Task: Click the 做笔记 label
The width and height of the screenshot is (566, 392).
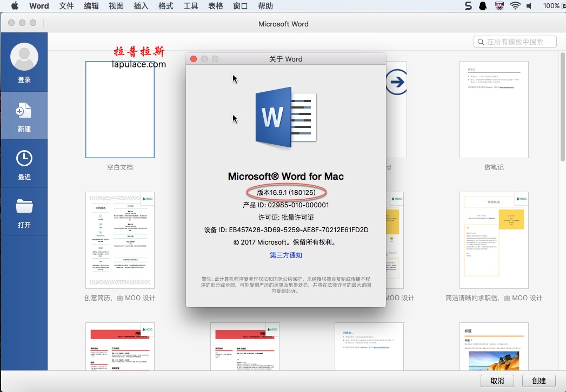Action: pos(494,167)
